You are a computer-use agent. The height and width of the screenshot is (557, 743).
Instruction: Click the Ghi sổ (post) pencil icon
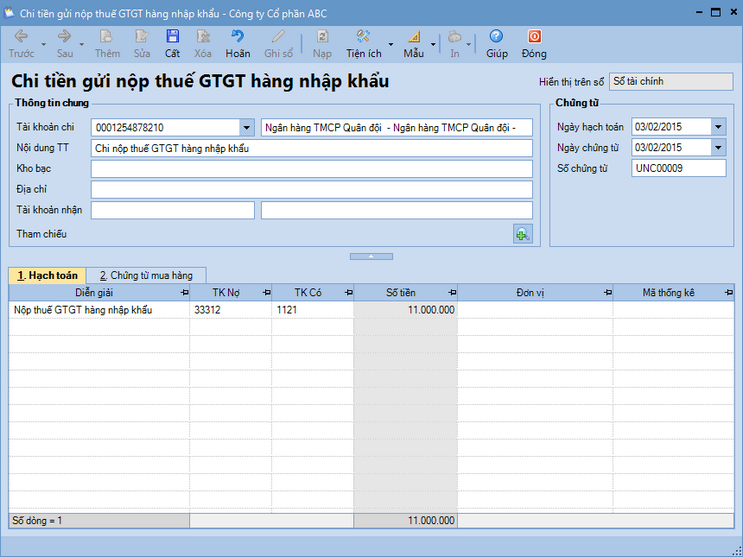278,37
